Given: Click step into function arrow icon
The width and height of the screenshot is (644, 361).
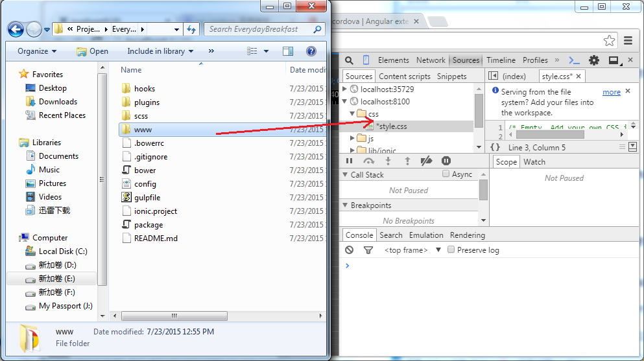Looking at the screenshot, I should point(388,161).
